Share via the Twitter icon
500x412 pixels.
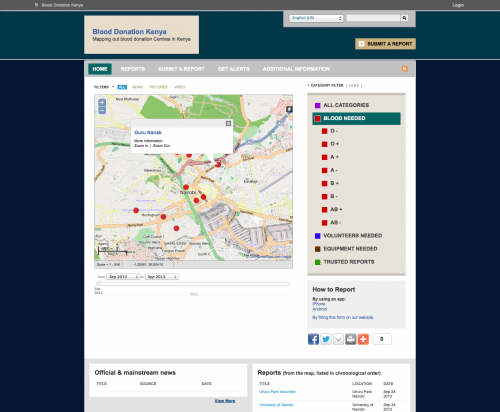pyautogui.click(x=326, y=339)
